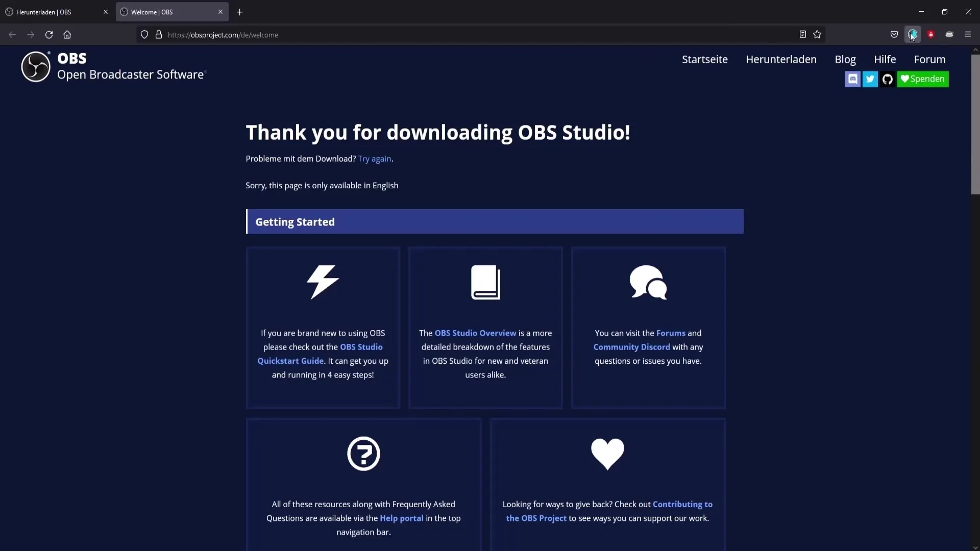
Task: Open the browser hamburger menu
Action: tap(968, 35)
